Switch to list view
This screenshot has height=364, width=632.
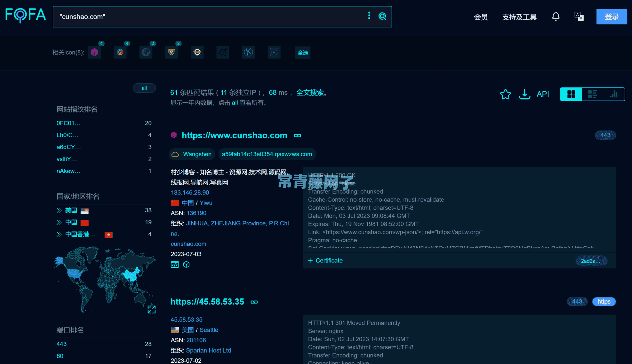592,94
